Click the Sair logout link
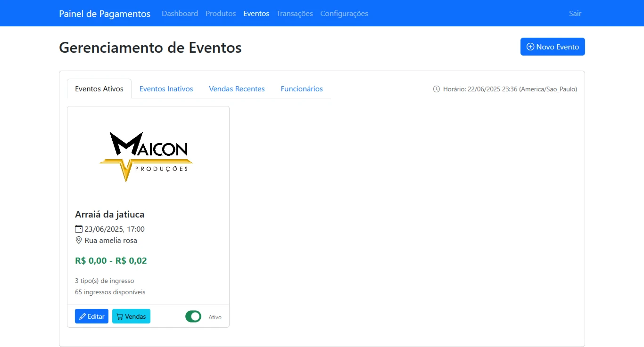This screenshot has height=347, width=644. tap(575, 14)
